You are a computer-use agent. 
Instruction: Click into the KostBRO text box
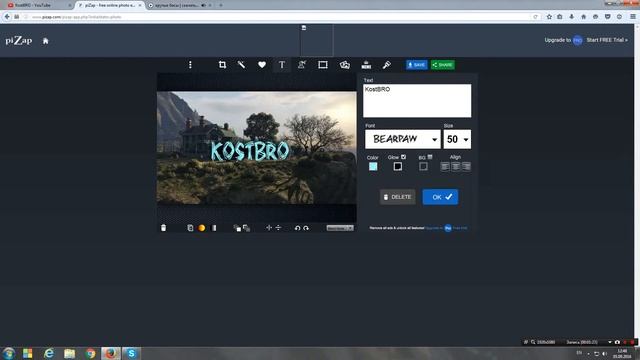pos(417,101)
